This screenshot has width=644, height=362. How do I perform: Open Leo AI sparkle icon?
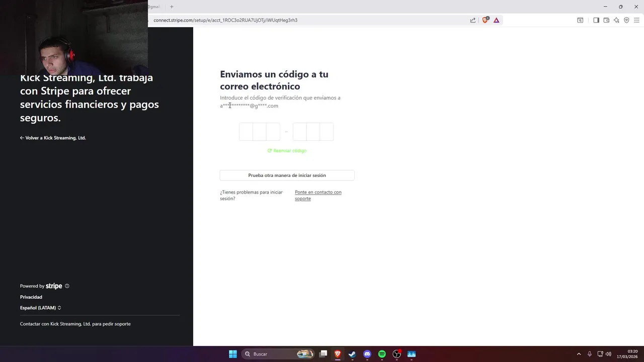616,20
